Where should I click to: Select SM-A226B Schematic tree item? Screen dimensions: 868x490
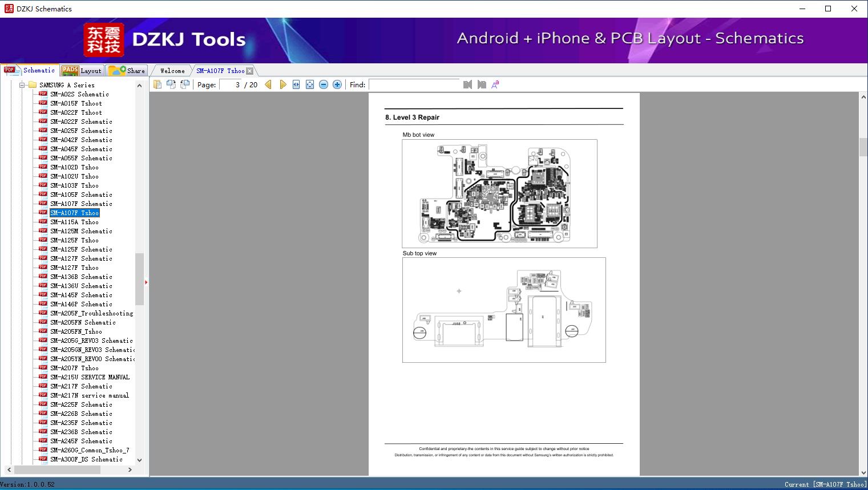pyautogui.click(x=81, y=414)
